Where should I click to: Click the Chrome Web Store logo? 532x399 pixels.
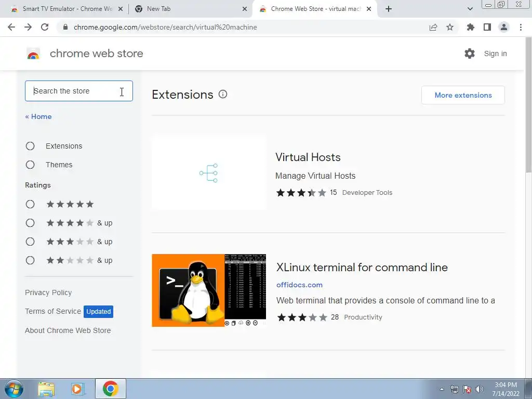(33, 54)
